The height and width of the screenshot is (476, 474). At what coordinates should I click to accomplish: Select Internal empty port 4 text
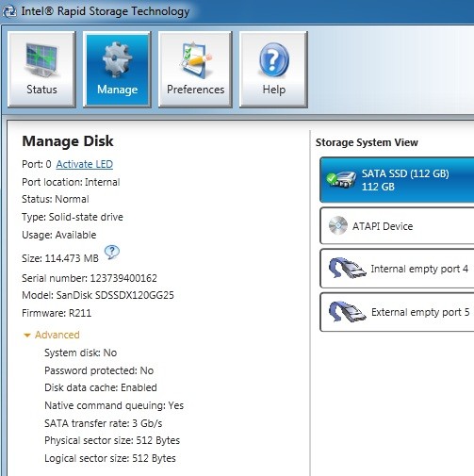[x=419, y=269]
